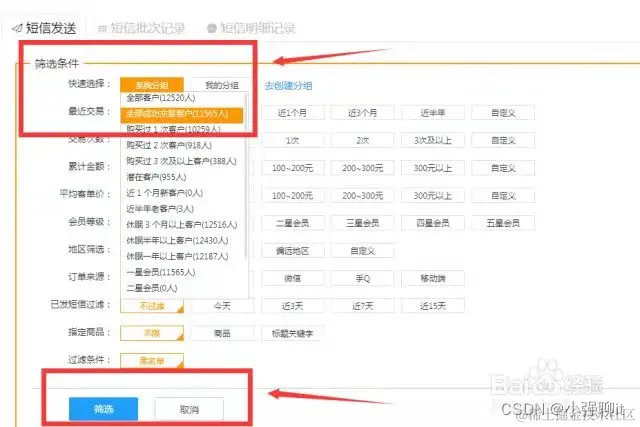
Task: Select 不限 for 指定商品
Action: pyautogui.click(x=152, y=333)
